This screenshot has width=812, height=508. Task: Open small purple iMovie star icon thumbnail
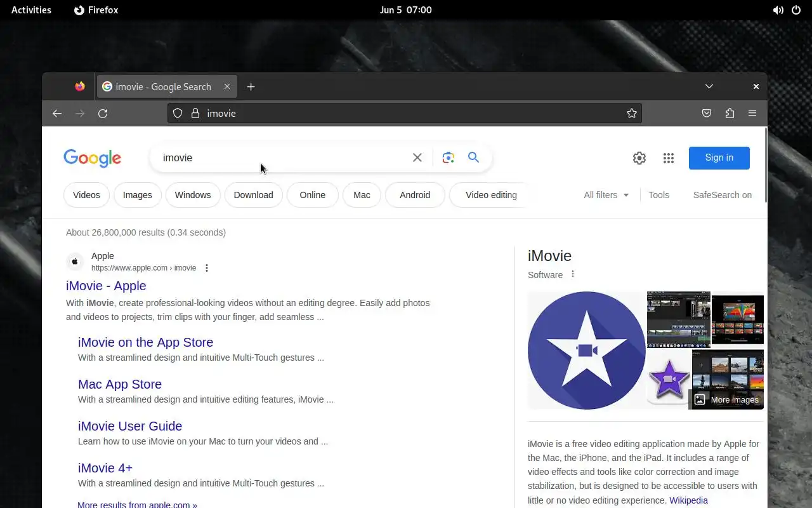[668, 380]
